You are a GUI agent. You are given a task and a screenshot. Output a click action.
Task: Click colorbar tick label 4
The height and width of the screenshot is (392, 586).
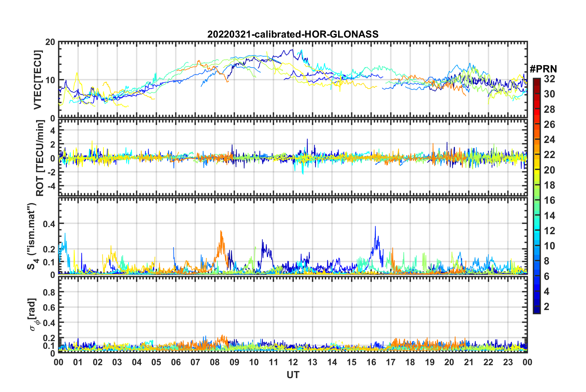(547, 292)
